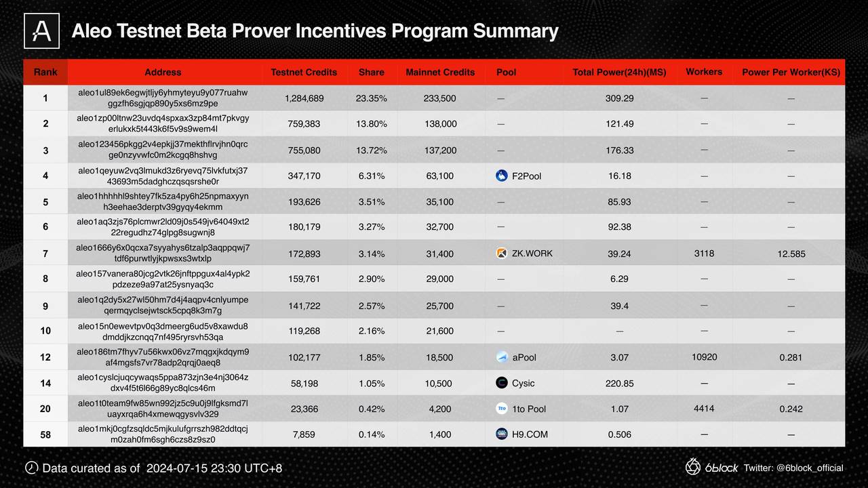Select the Total Power(24h)(MS) header

coord(619,73)
